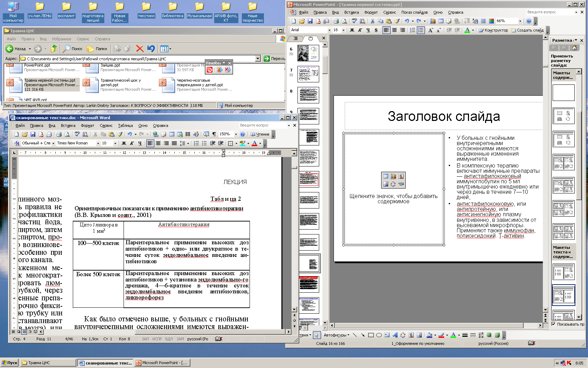The image size is (588, 368).
Task: Toggle bulleted list in PowerPoint
Action: (x=421, y=30)
